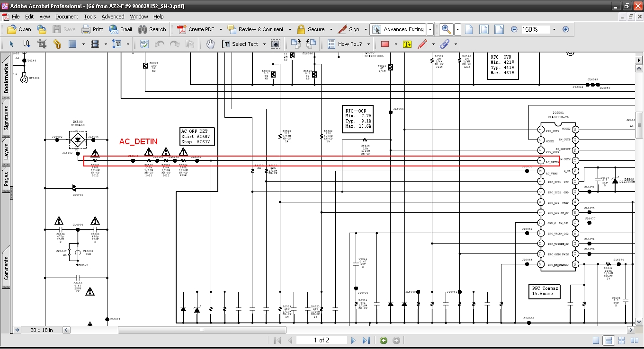Enable Single Page layout view
644x349 pixels.
point(596,340)
